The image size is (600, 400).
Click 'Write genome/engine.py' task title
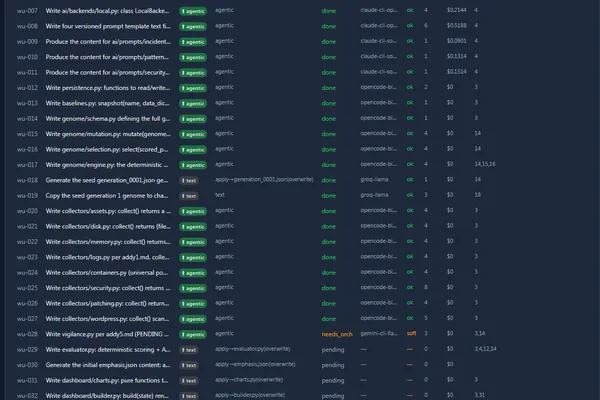[107, 165]
